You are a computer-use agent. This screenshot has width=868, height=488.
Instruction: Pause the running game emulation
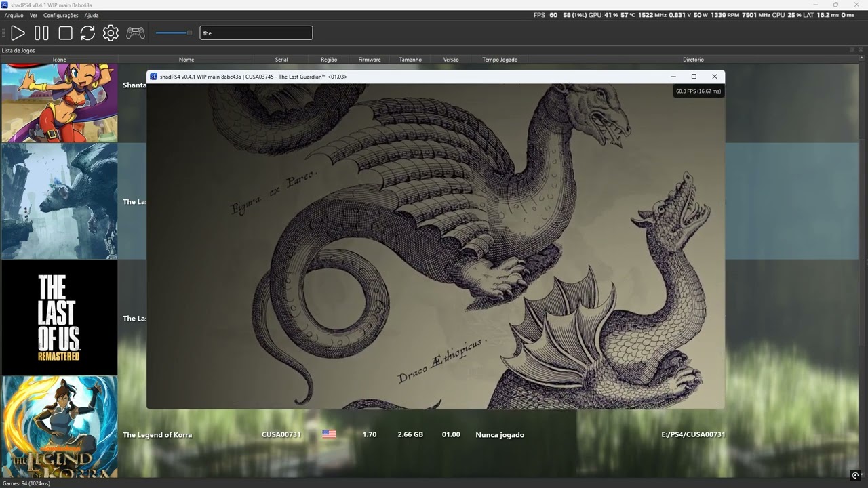tap(41, 33)
